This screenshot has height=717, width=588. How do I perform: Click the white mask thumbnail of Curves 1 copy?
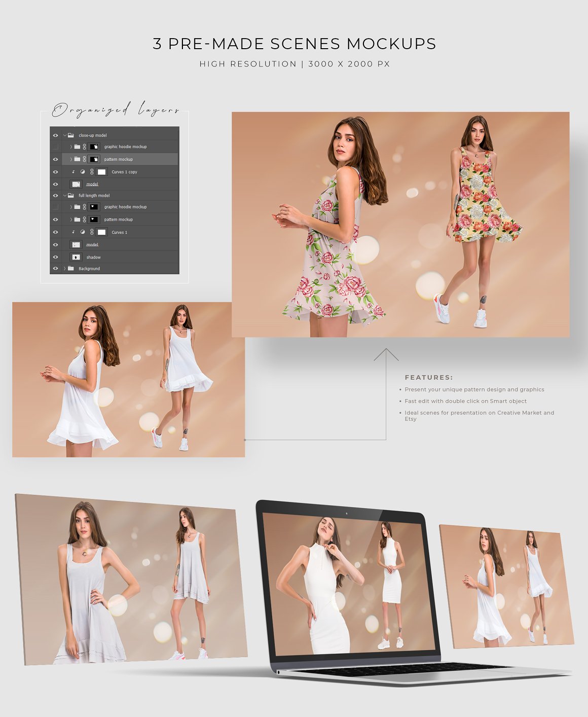tap(102, 172)
